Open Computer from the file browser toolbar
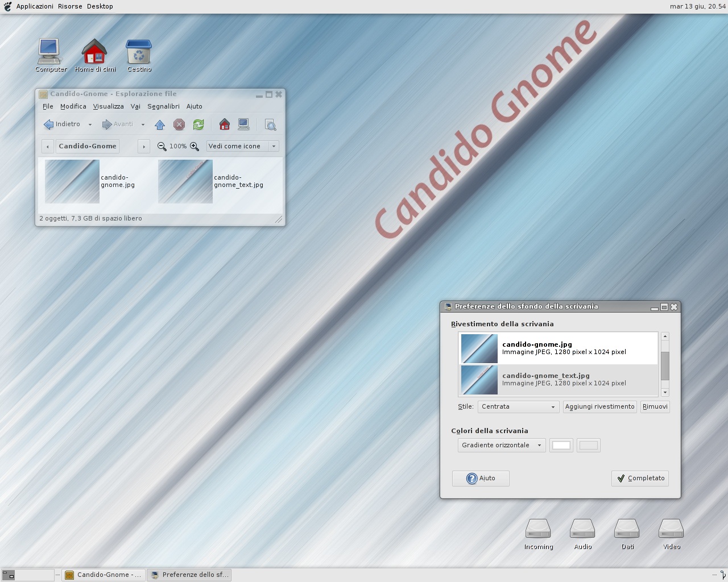The height and width of the screenshot is (582, 728). point(244,124)
